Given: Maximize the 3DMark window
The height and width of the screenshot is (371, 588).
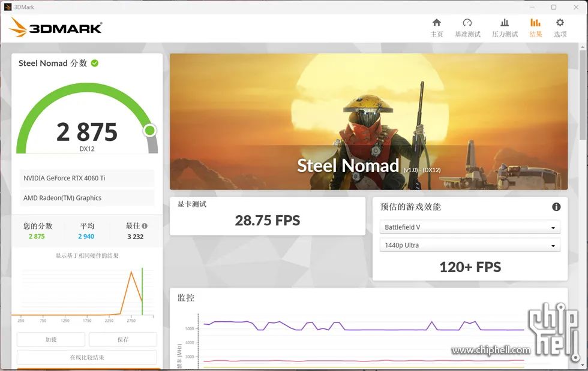Looking at the screenshot, I should coord(554,7).
